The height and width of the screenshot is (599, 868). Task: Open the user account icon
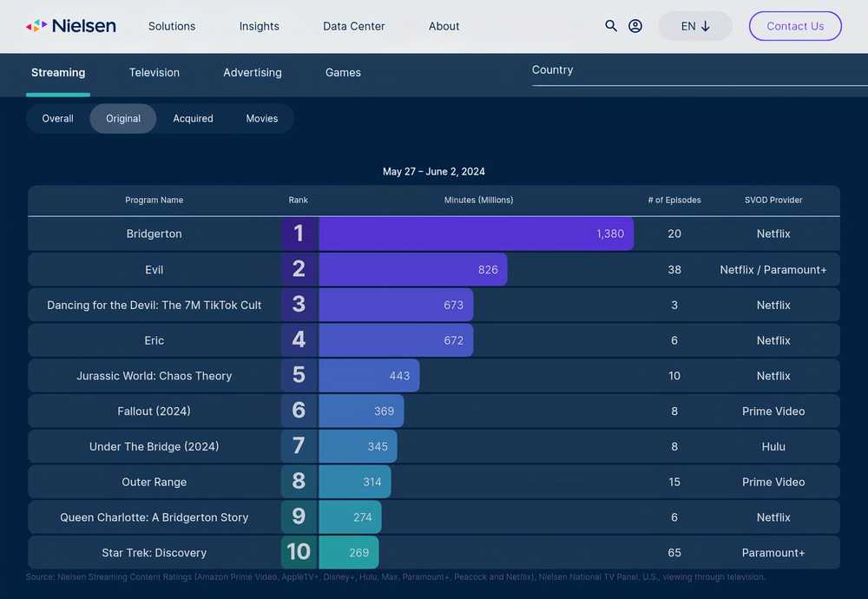(x=635, y=26)
